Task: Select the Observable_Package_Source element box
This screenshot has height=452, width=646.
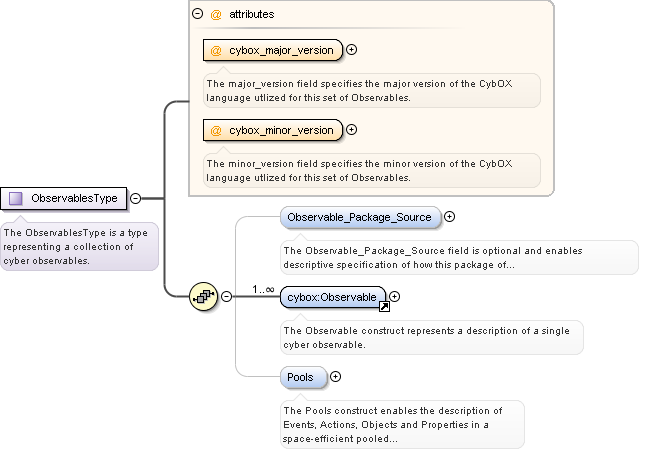Action: pyautogui.click(x=359, y=217)
